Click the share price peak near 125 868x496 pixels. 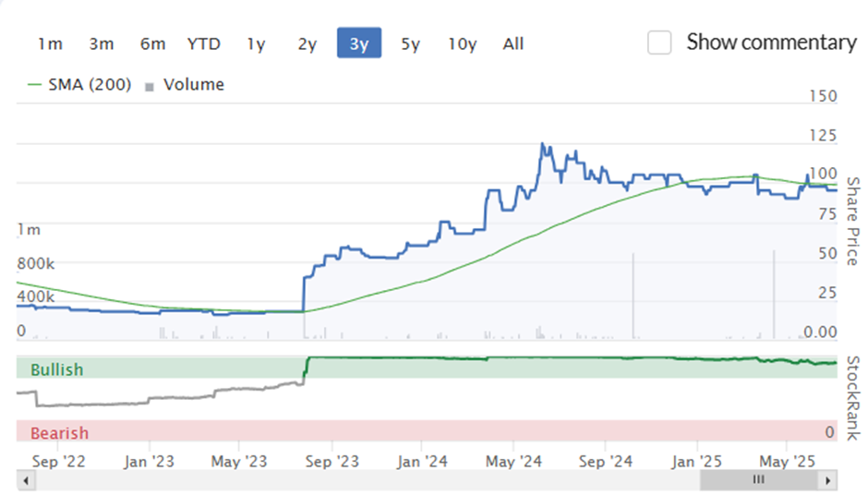pos(543,144)
